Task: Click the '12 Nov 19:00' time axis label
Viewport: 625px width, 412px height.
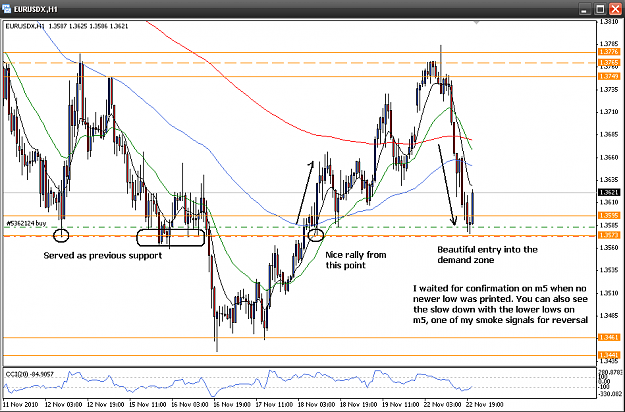Action: pos(106,404)
